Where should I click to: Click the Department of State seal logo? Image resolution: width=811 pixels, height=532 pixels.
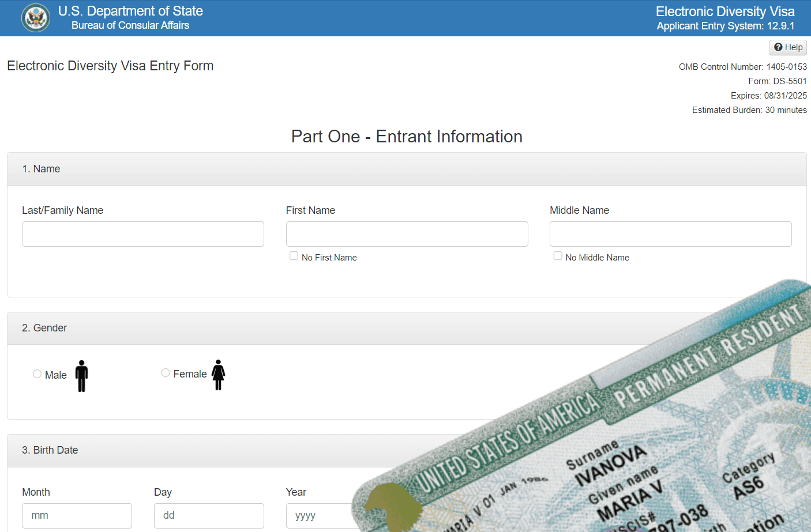pyautogui.click(x=36, y=18)
